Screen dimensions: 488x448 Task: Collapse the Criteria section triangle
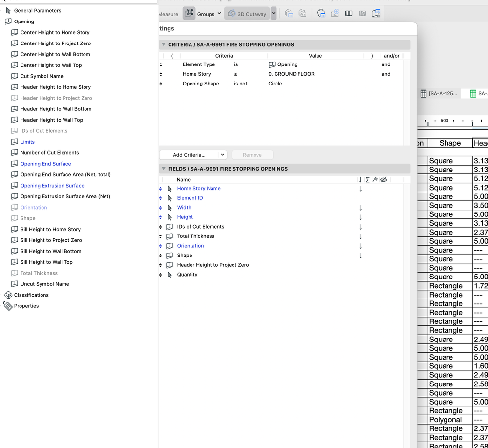pyautogui.click(x=163, y=44)
